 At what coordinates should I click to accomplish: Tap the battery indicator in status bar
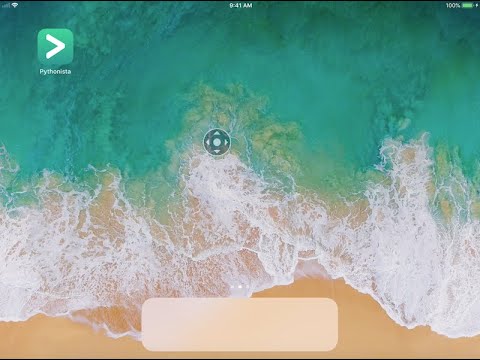click(468, 5)
